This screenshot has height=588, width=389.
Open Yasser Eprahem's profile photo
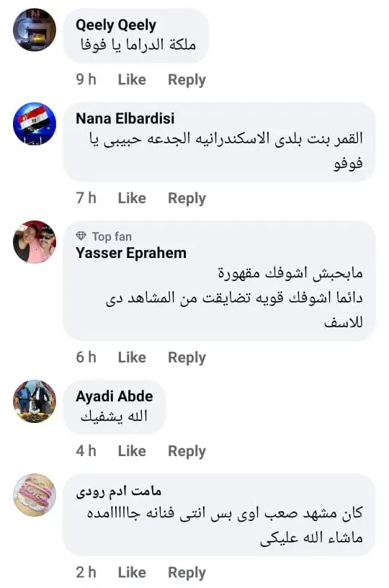coord(35,242)
